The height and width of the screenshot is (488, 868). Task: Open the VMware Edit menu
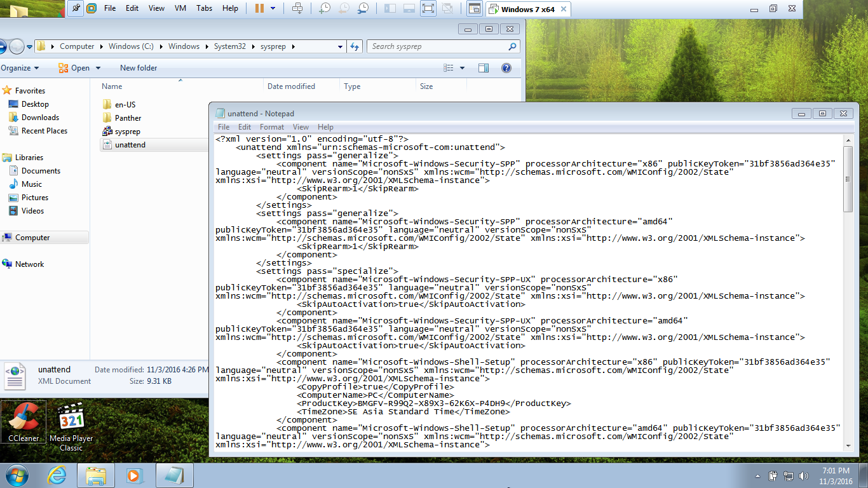(132, 8)
